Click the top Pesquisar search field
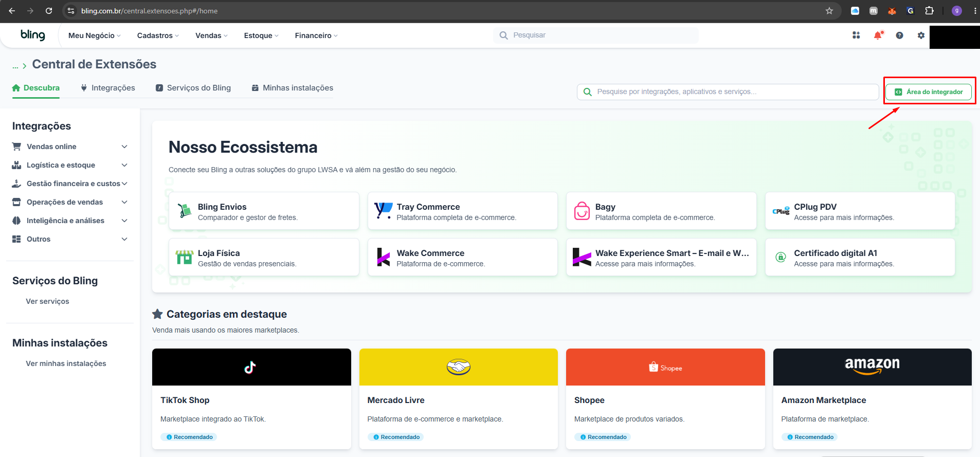This screenshot has height=457, width=980. [596, 35]
